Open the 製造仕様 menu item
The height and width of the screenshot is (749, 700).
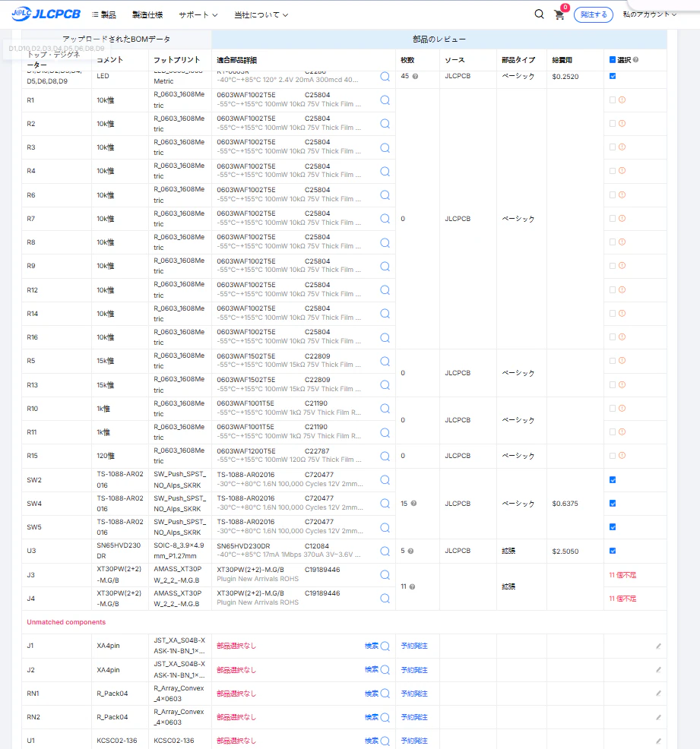click(147, 14)
